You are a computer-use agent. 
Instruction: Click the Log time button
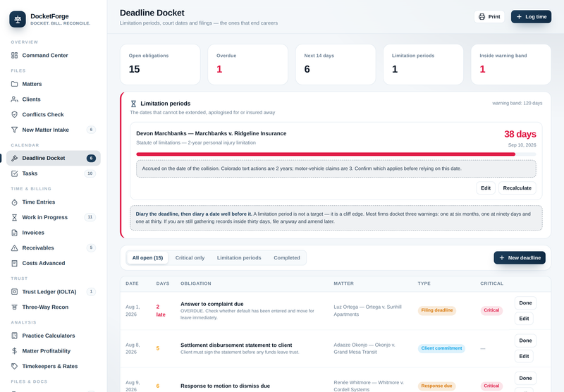pyautogui.click(x=532, y=16)
